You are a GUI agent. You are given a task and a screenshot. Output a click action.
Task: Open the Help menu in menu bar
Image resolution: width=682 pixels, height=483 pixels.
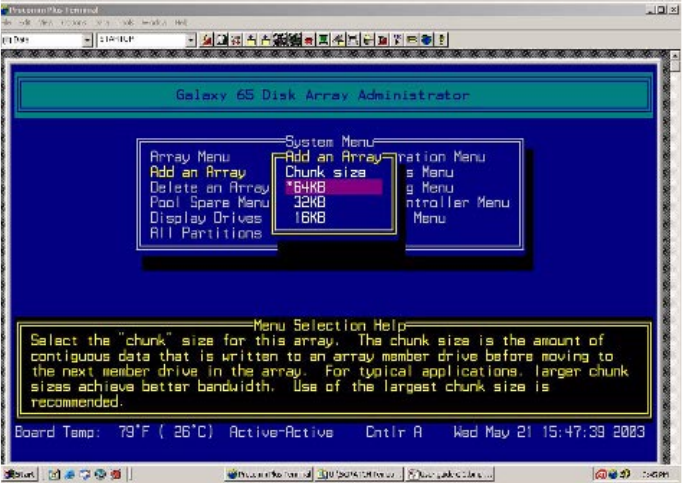pyautogui.click(x=180, y=22)
